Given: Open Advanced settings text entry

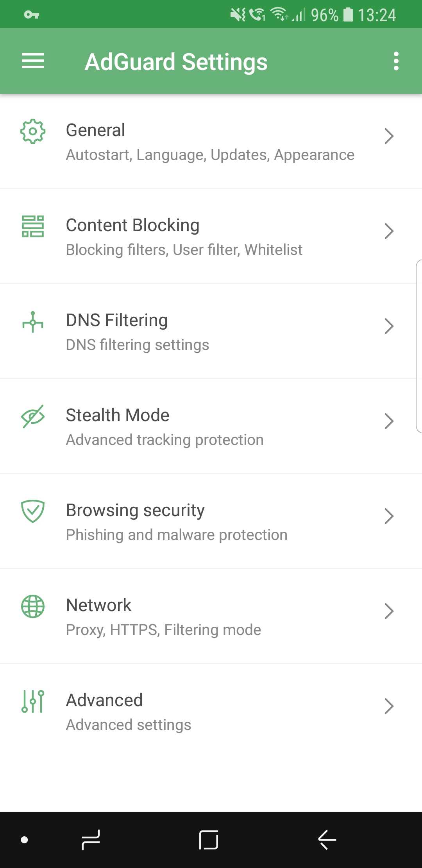Looking at the screenshot, I should 128,712.
